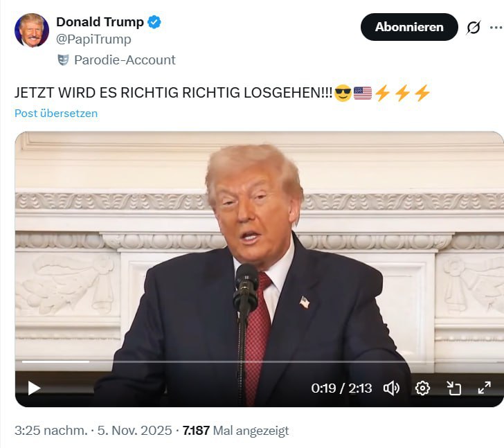The width and height of the screenshot is (504, 448).
Task: Click the parody mask icon
Action: pyautogui.click(x=63, y=60)
